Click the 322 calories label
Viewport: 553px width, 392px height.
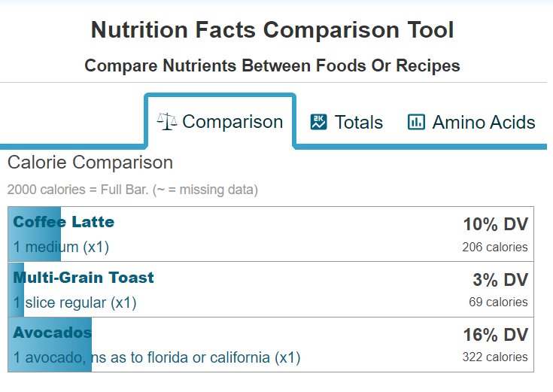click(495, 357)
